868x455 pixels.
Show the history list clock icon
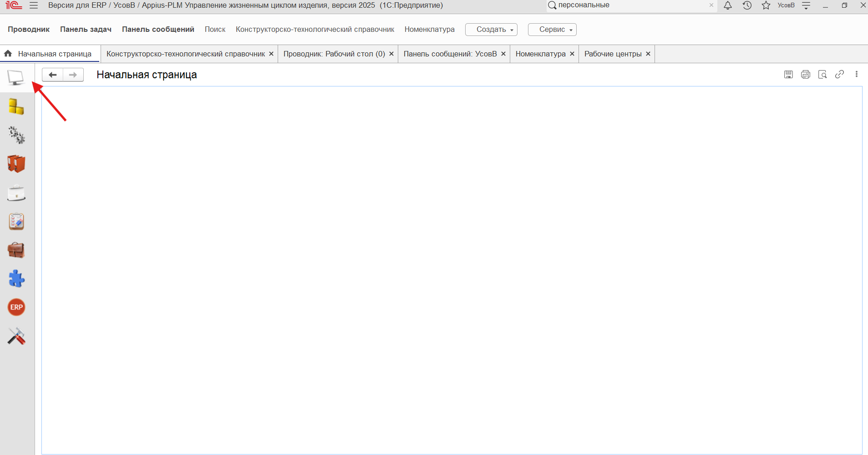pos(747,5)
